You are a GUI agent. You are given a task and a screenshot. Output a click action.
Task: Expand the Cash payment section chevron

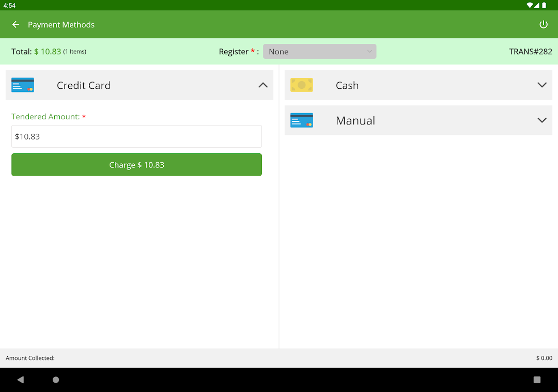(x=541, y=85)
